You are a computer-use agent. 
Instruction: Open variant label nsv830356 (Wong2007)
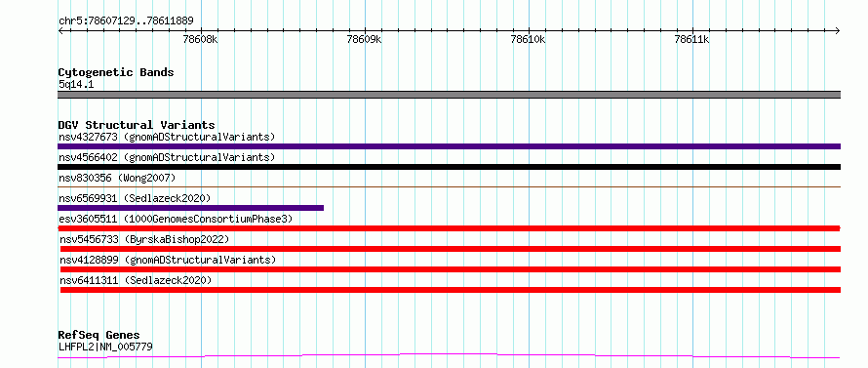(x=117, y=178)
